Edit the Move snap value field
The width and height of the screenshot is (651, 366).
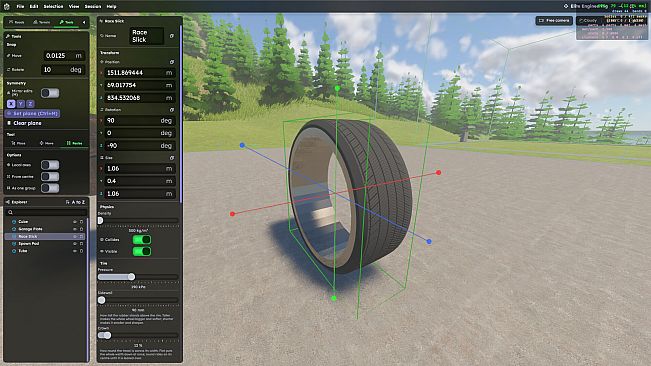pos(64,56)
